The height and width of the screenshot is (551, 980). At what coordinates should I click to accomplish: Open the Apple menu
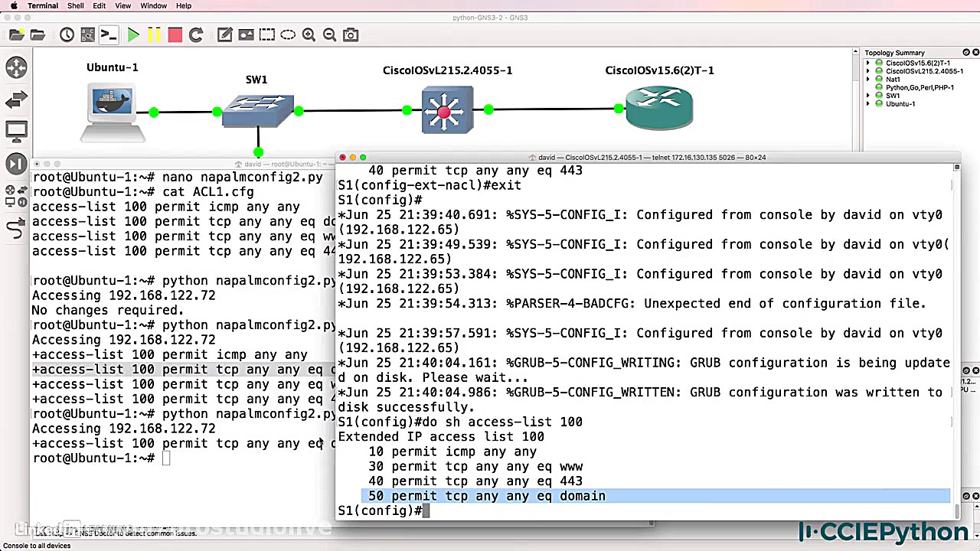click(x=13, y=5)
